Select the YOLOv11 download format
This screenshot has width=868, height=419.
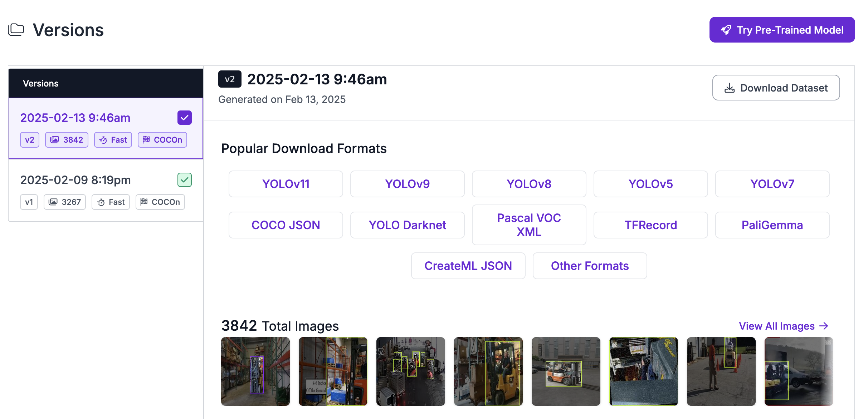pyautogui.click(x=286, y=184)
